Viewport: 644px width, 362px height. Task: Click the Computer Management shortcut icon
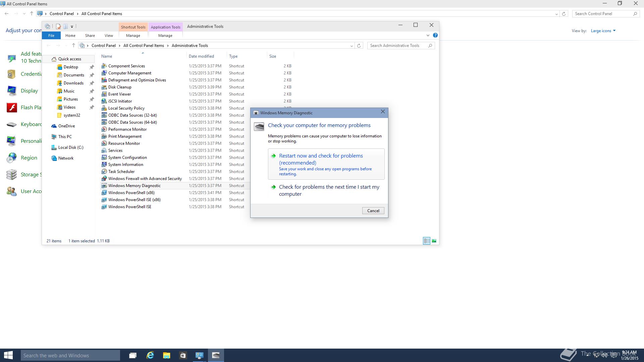(x=104, y=73)
